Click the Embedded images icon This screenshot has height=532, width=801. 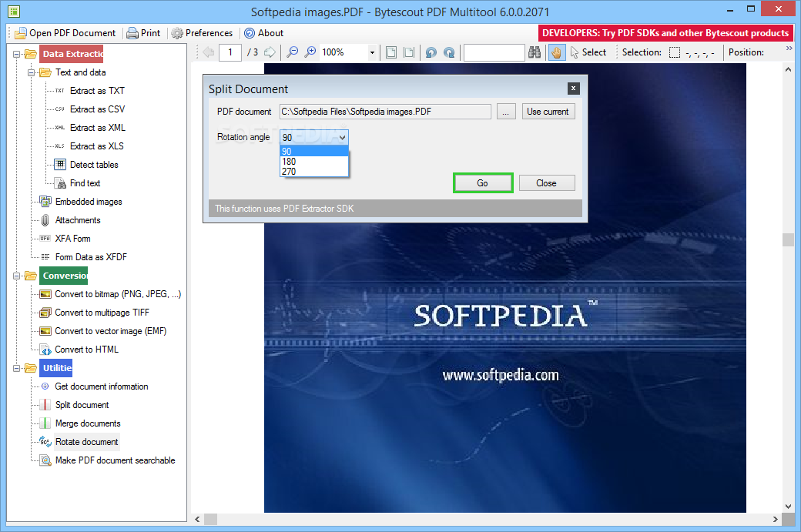(45, 202)
